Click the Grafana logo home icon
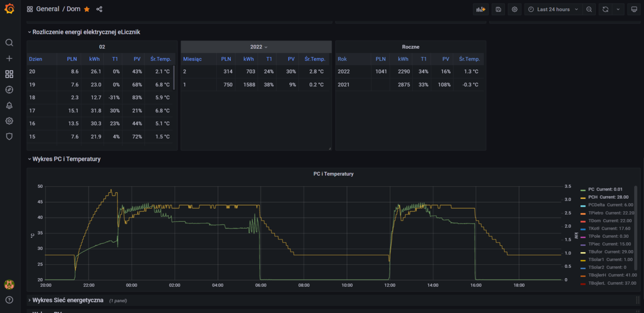This screenshot has height=313, width=644. coord(9,9)
